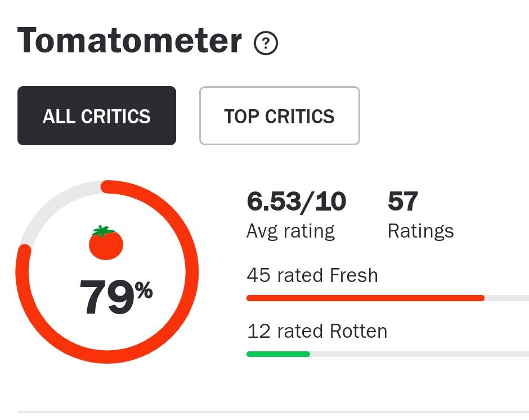Viewport: 529px width, 420px height.
Task: Click the 12 rated Rotten text
Action: pos(317,331)
